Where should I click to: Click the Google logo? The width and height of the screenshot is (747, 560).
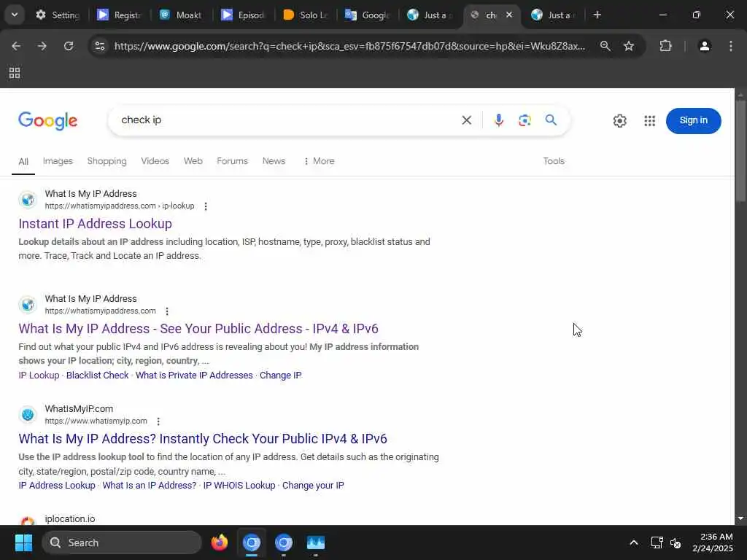[47, 121]
